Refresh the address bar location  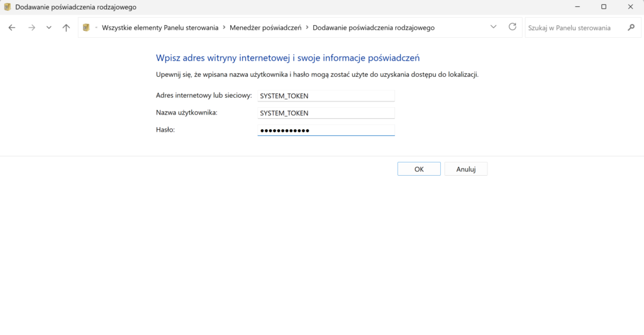[x=513, y=27]
